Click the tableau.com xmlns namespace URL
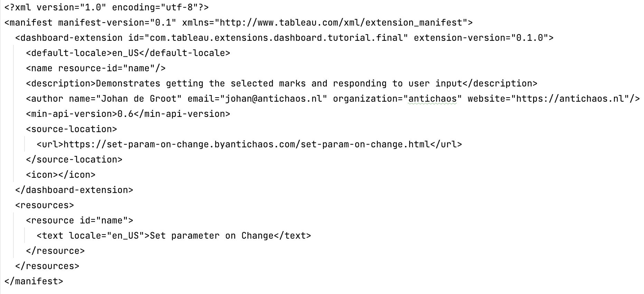644x294 pixels. (341, 23)
